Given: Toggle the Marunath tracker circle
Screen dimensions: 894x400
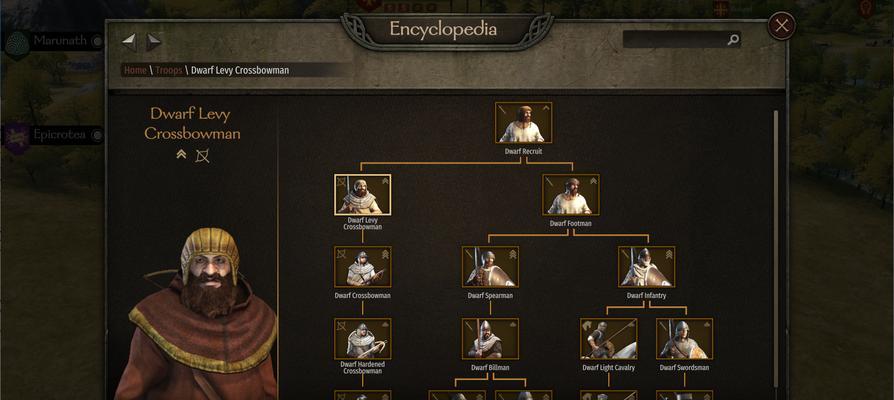Looking at the screenshot, I should pyautogui.click(x=97, y=41).
